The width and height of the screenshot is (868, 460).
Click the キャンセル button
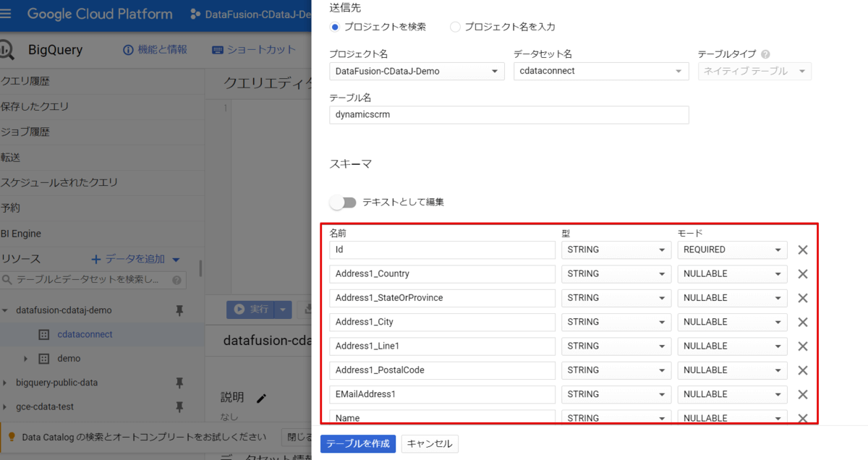(430, 443)
